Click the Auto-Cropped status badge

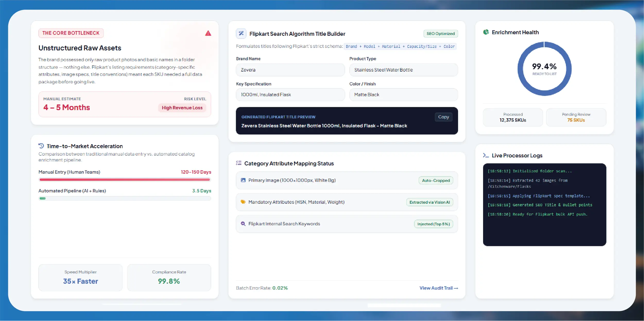(436, 181)
